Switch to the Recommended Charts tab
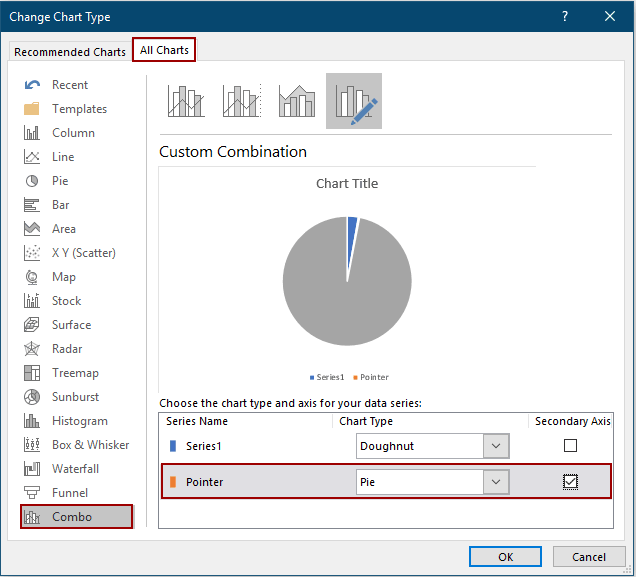636x577 pixels. point(70,52)
